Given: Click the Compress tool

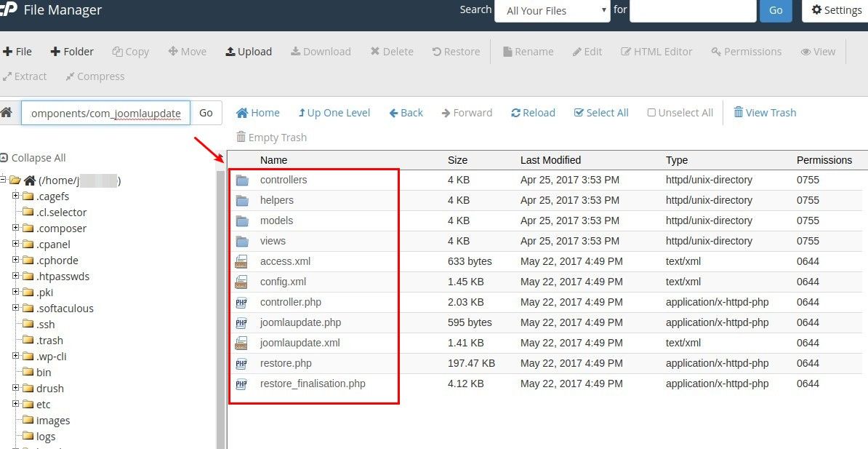Looking at the screenshot, I should 95,76.
